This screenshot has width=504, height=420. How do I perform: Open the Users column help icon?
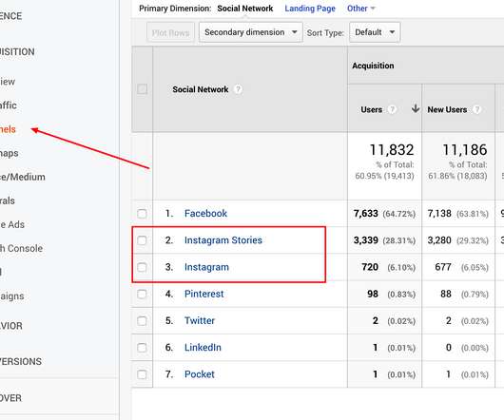pyautogui.click(x=392, y=110)
